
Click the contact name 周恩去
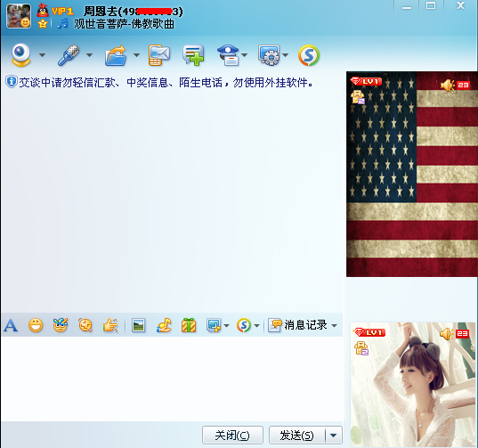(x=101, y=12)
